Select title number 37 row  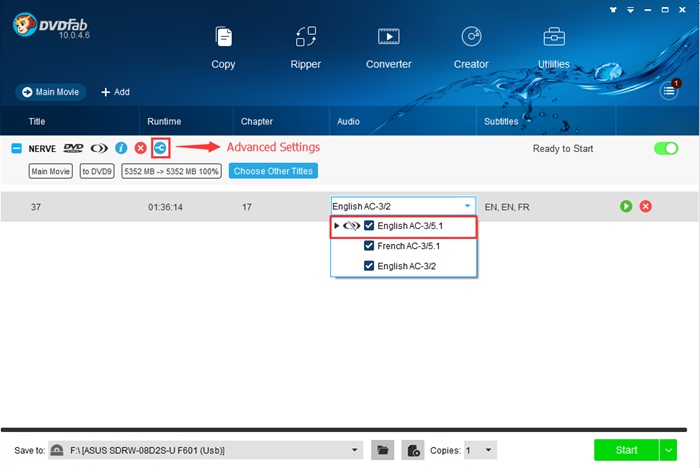tap(350, 207)
